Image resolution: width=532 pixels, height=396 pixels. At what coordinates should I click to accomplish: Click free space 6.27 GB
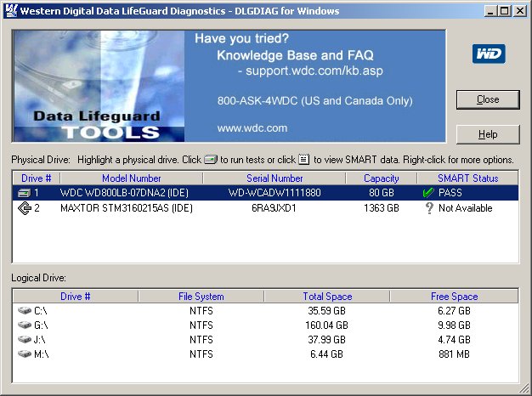point(454,310)
